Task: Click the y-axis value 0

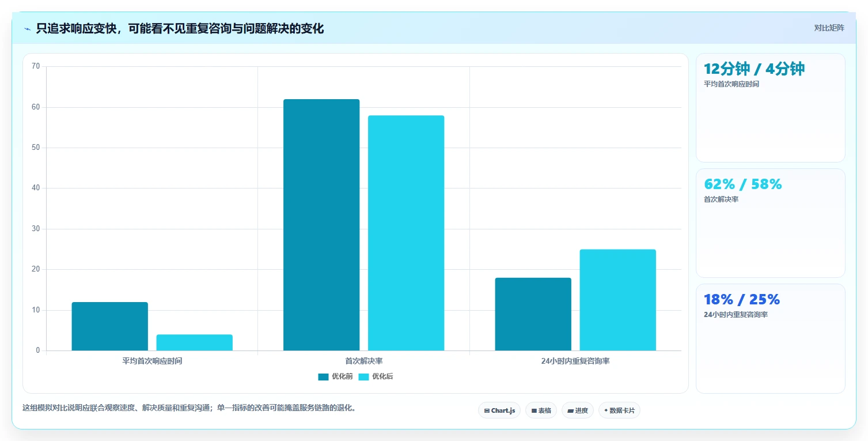Action: (x=38, y=350)
